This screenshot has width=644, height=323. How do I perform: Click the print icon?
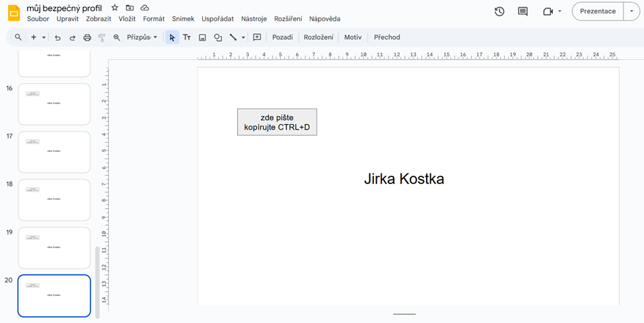click(87, 38)
